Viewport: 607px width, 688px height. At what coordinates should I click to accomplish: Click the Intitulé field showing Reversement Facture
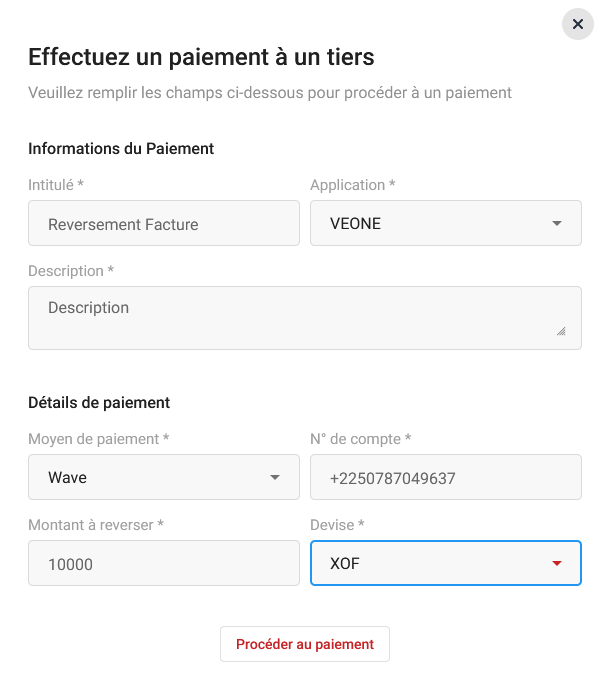click(164, 223)
